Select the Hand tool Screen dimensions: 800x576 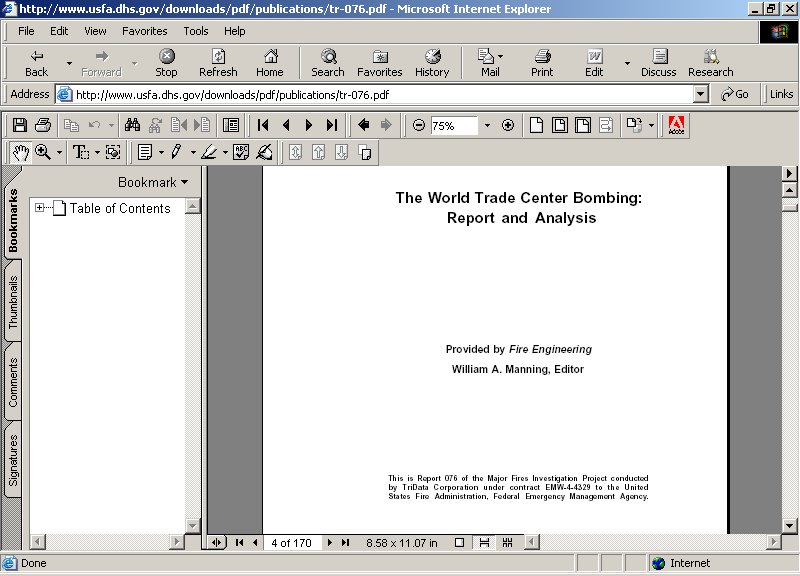point(21,152)
